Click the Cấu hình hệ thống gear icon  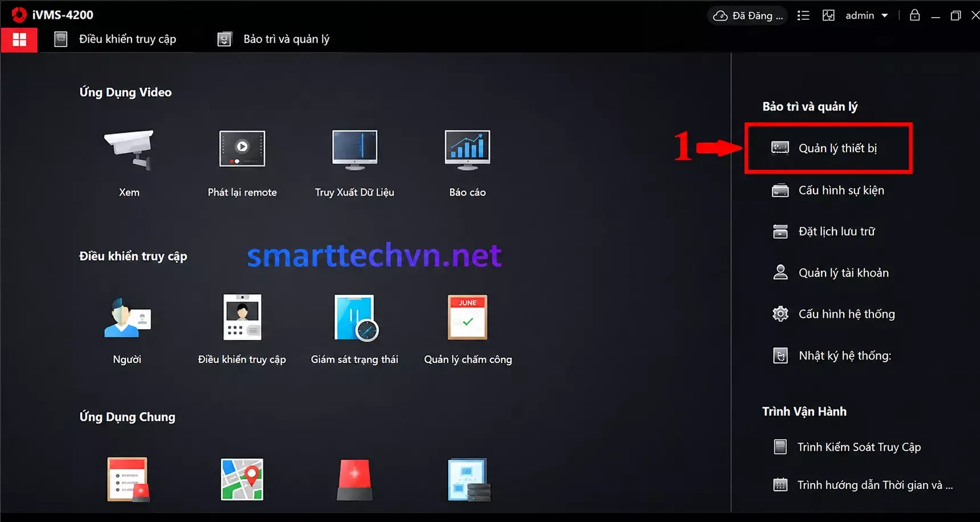click(x=780, y=314)
